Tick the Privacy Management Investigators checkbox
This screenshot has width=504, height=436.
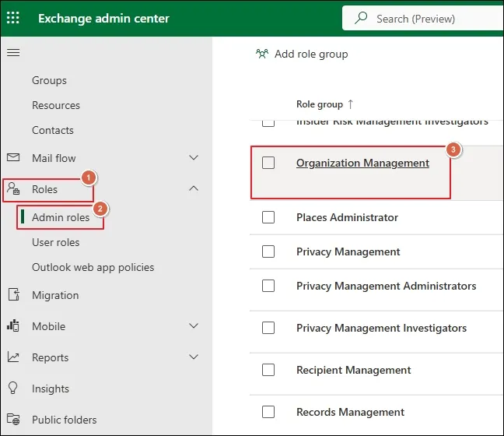(268, 328)
